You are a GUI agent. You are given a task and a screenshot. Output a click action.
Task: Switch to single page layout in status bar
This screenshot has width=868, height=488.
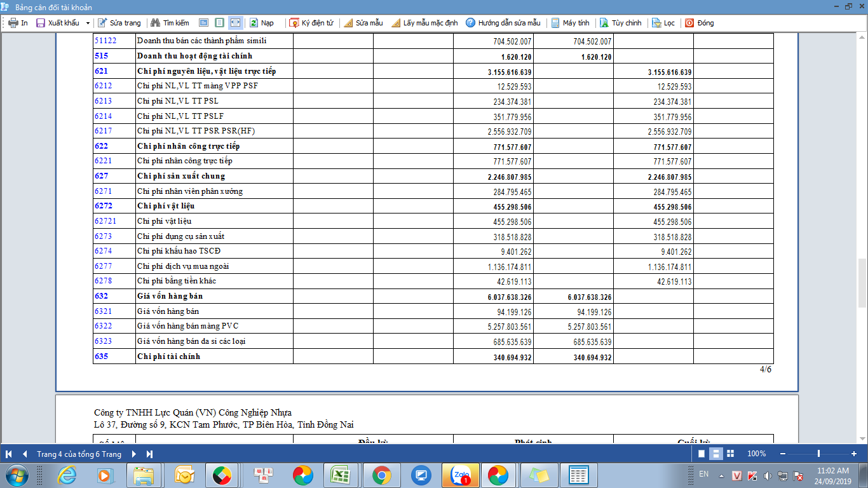(701, 454)
